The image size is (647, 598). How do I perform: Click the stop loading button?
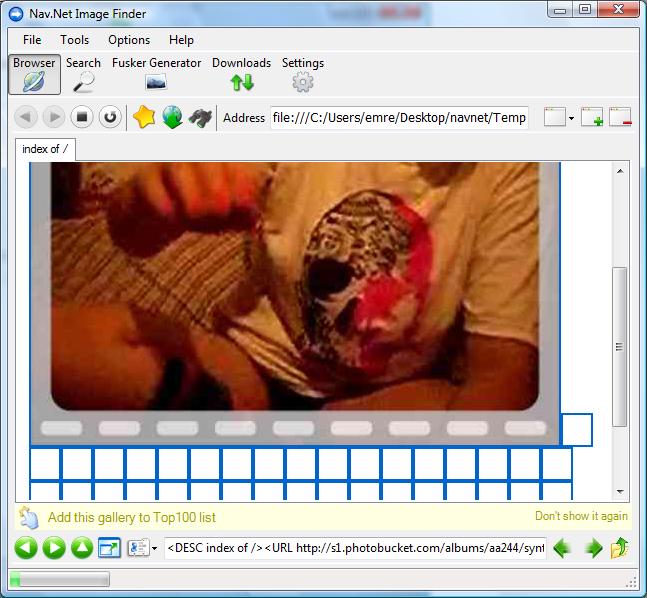click(x=82, y=118)
